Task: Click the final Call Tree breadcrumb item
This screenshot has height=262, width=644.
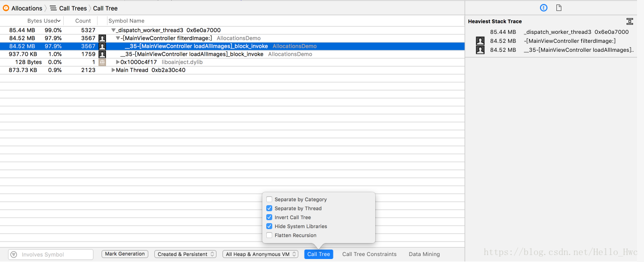Action: [106, 8]
